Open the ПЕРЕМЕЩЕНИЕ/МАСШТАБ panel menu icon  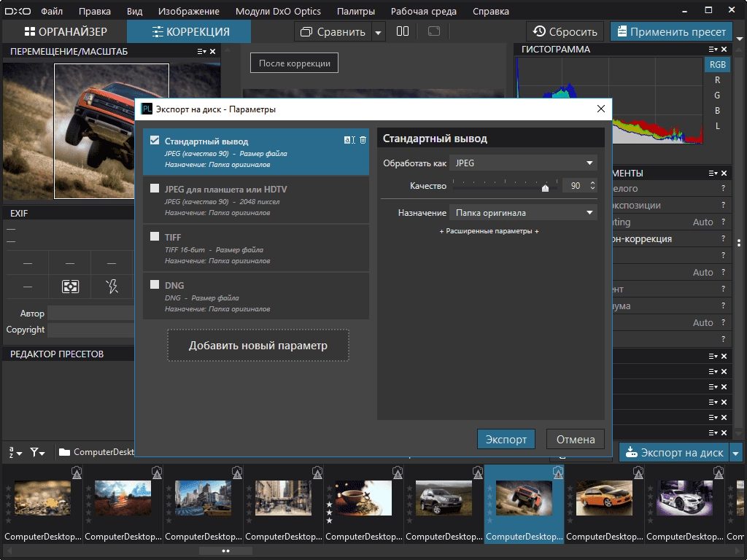[201, 52]
